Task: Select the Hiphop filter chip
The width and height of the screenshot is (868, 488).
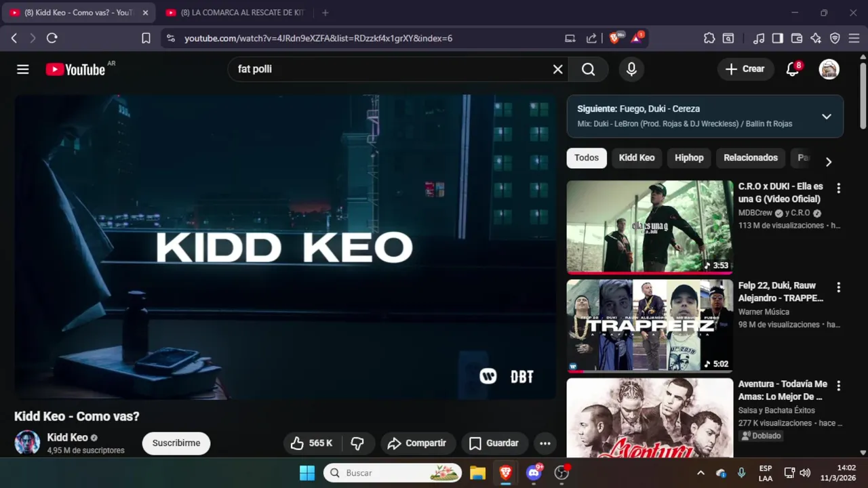Action: click(x=689, y=158)
